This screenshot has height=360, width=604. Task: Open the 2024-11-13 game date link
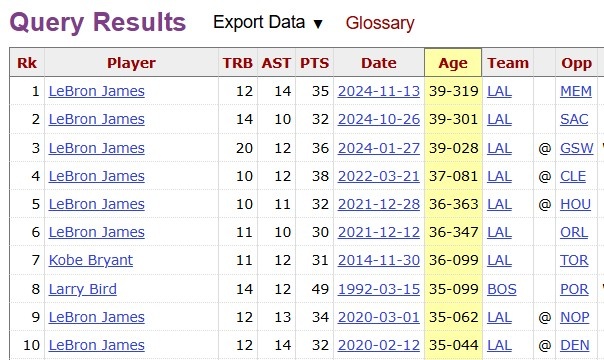379,91
